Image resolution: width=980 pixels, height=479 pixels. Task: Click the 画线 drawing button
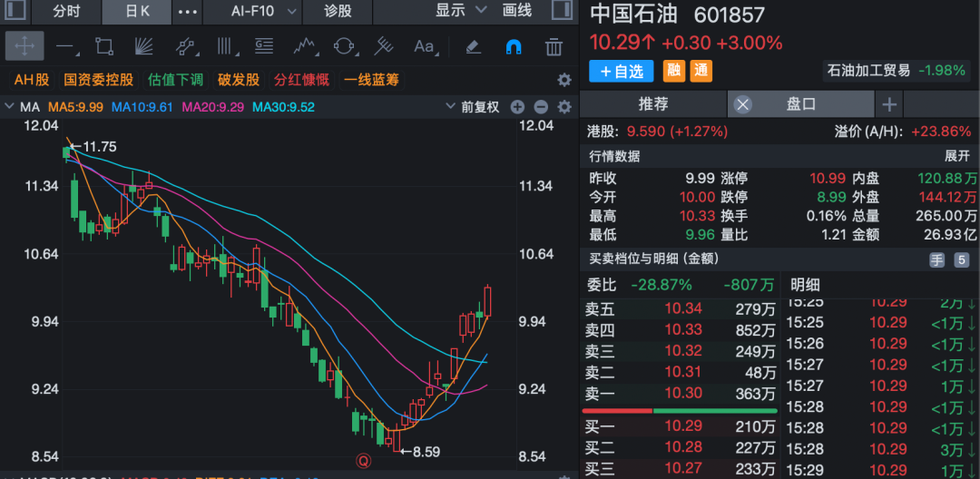pos(517,11)
